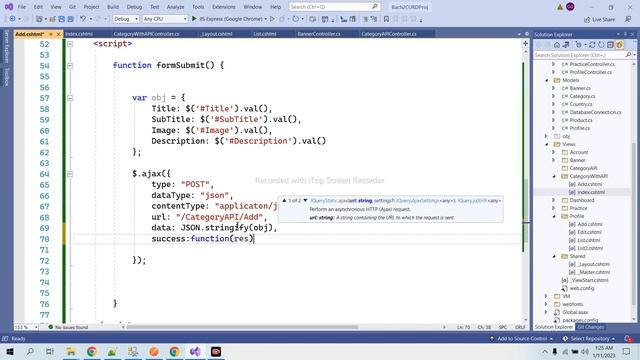This screenshot has width=640, height=360.
Task: Expand the Account folder
Action: [x=554, y=152]
